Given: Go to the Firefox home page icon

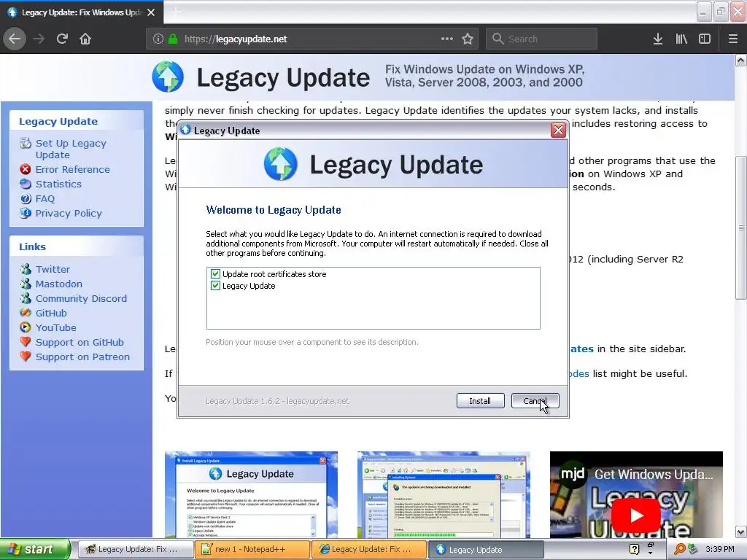Looking at the screenshot, I should point(85,39).
